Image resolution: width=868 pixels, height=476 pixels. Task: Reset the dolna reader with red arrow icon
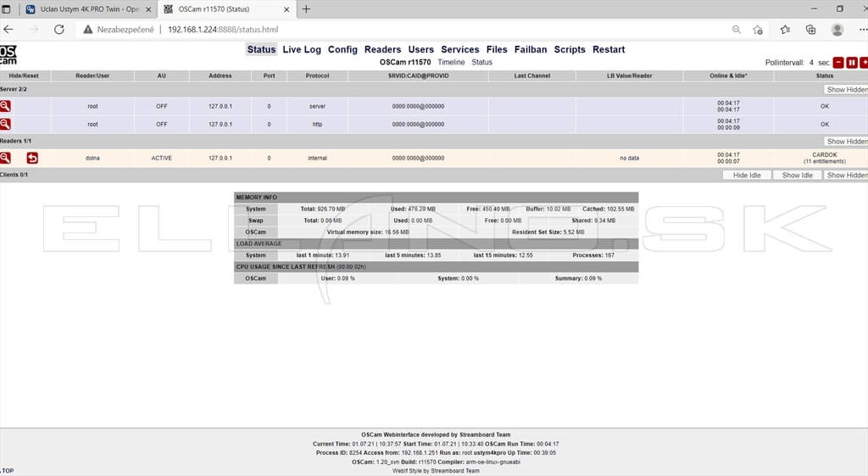tap(32, 158)
